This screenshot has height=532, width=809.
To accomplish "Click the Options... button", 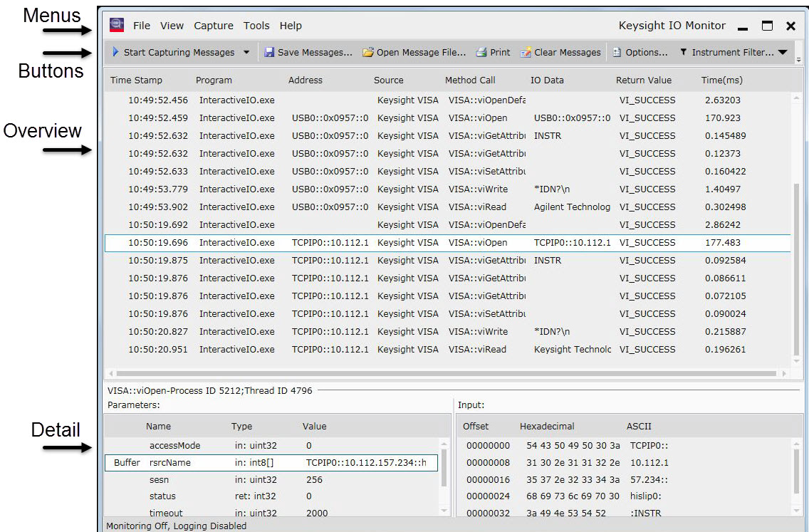I will click(640, 52).
